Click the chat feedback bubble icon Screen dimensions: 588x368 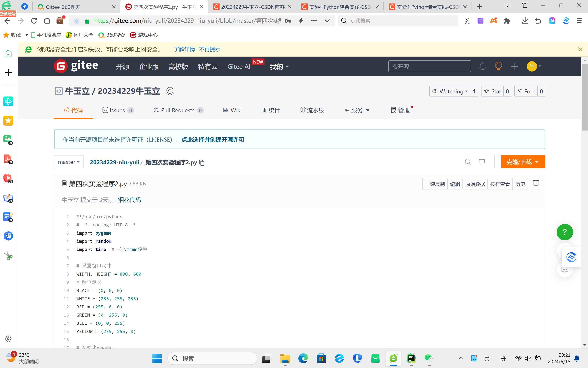[x=565, y=270]
